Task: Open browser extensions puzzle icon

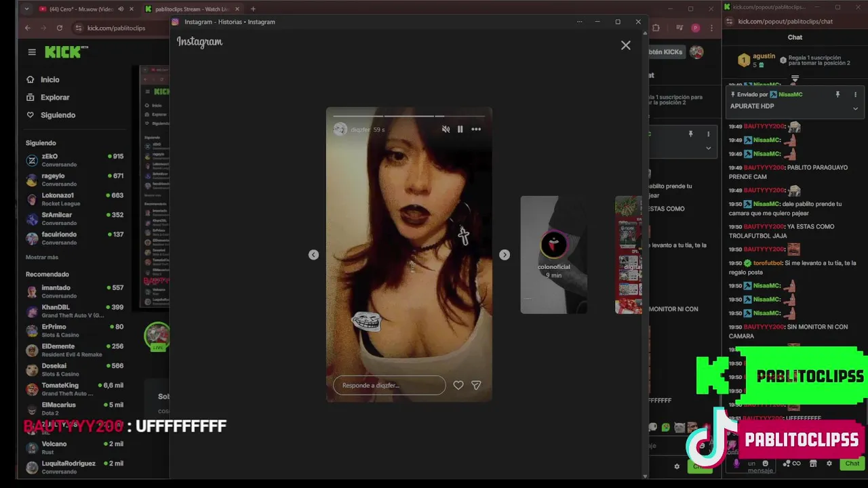Action: pos(656,28)
